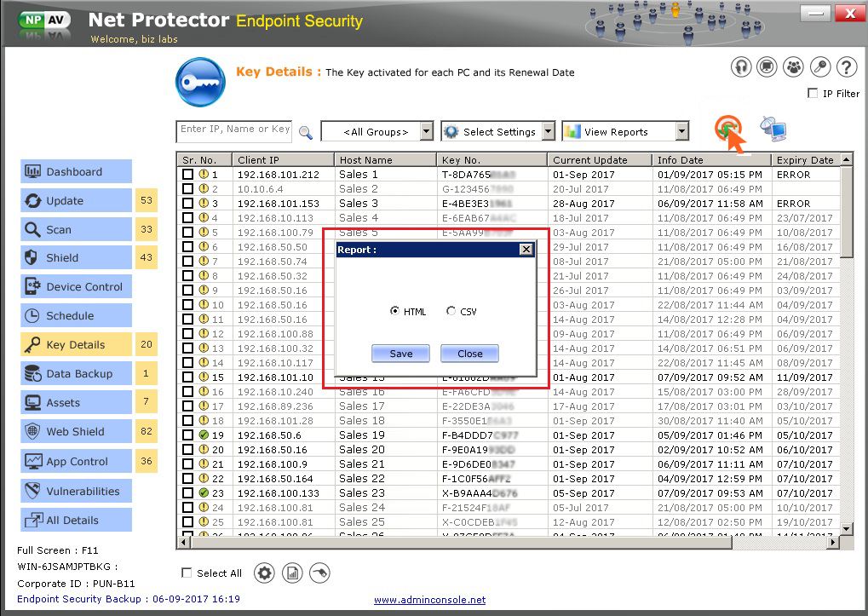868x616 pixels.
Task: Open All Details in the sidebar
Action: tap(77, 521)
